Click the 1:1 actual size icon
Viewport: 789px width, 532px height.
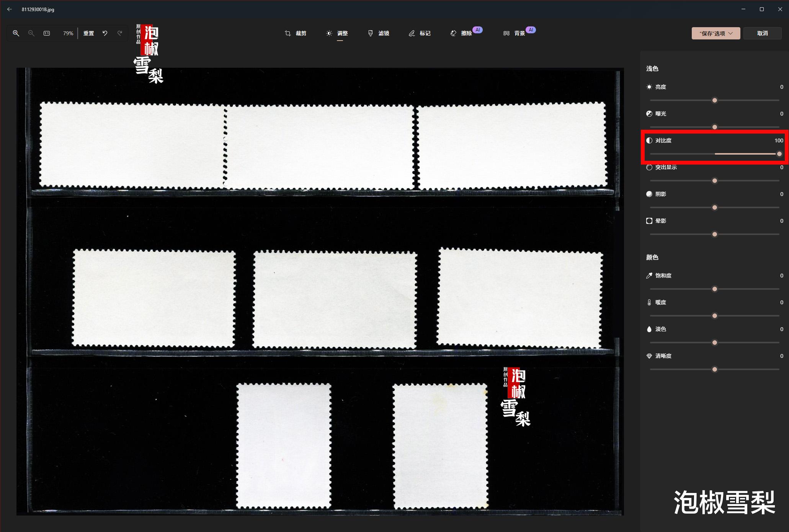[47, 33]
